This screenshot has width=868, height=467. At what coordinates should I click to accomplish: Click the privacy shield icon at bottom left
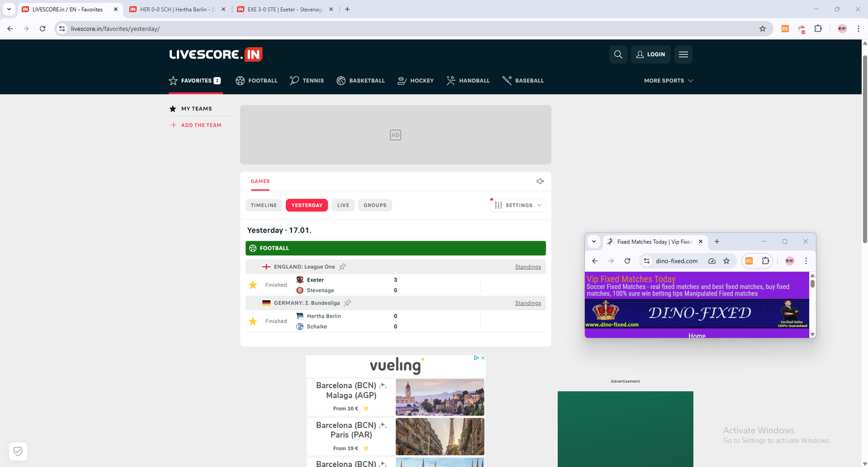18,451
